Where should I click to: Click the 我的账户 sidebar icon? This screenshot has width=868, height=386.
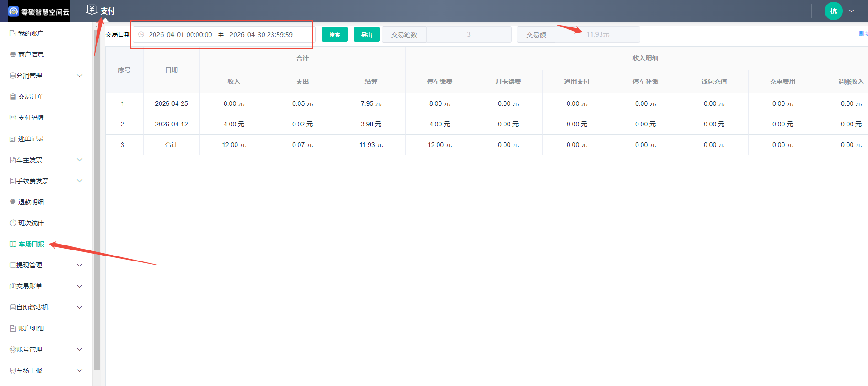(13, 33)
